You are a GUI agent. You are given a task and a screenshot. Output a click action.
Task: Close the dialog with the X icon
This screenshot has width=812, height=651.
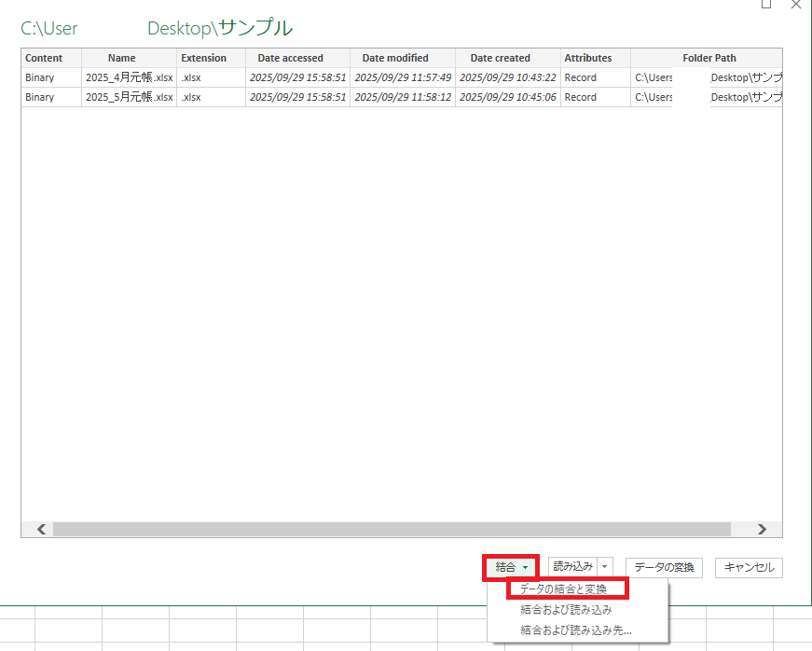pos(795,5)
